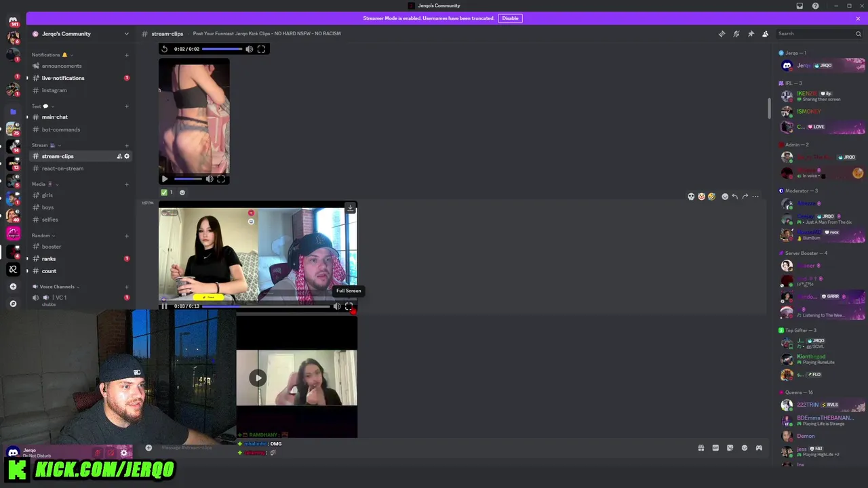Replay the top video with restart icon
868x488 pixels.
coord(165,49)
